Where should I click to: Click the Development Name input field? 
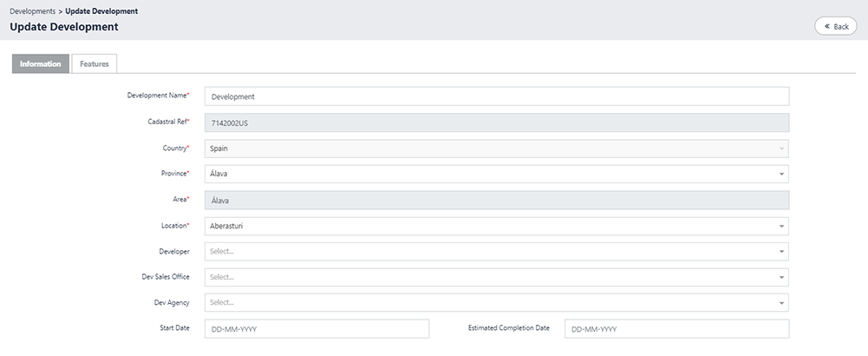497,96
